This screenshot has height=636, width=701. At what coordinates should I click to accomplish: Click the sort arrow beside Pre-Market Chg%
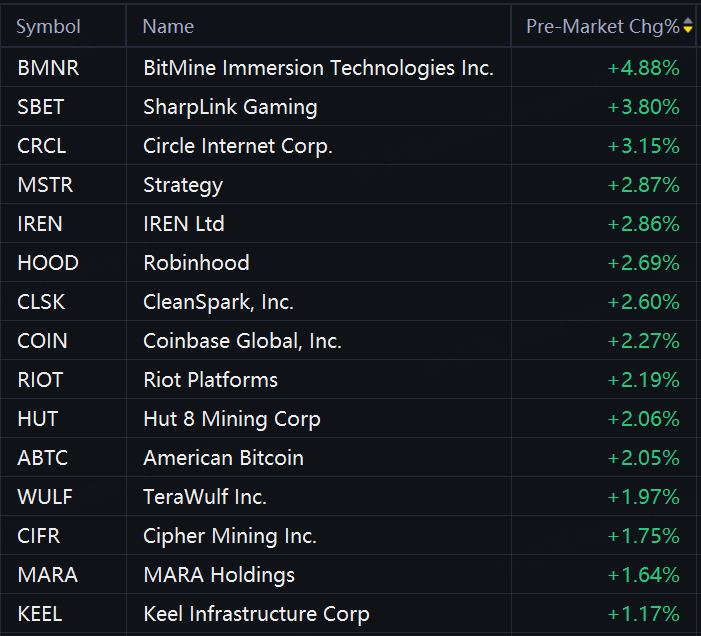[x=688, y=27]
